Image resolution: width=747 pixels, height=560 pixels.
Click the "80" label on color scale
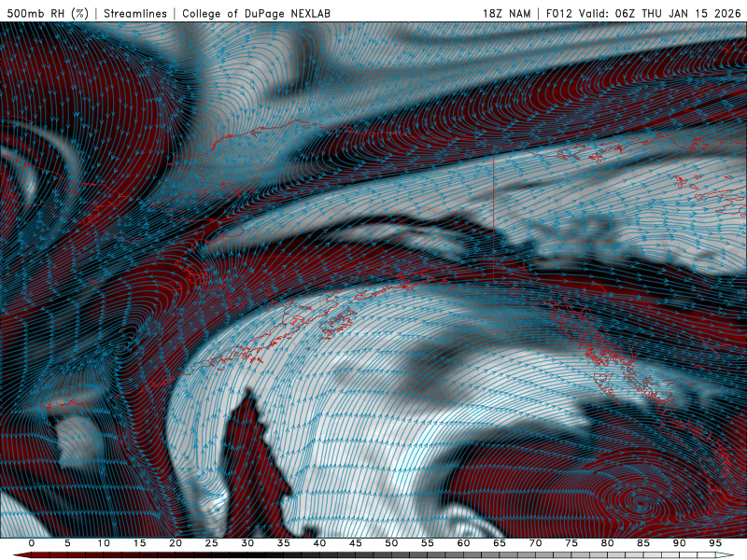click(x=607, y=543)
